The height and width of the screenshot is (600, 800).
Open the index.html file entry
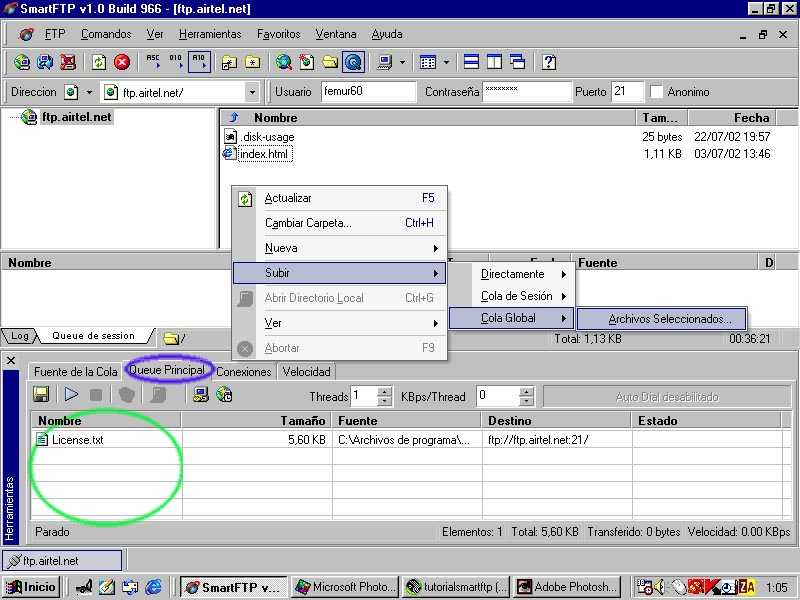[x=263, y=154]
